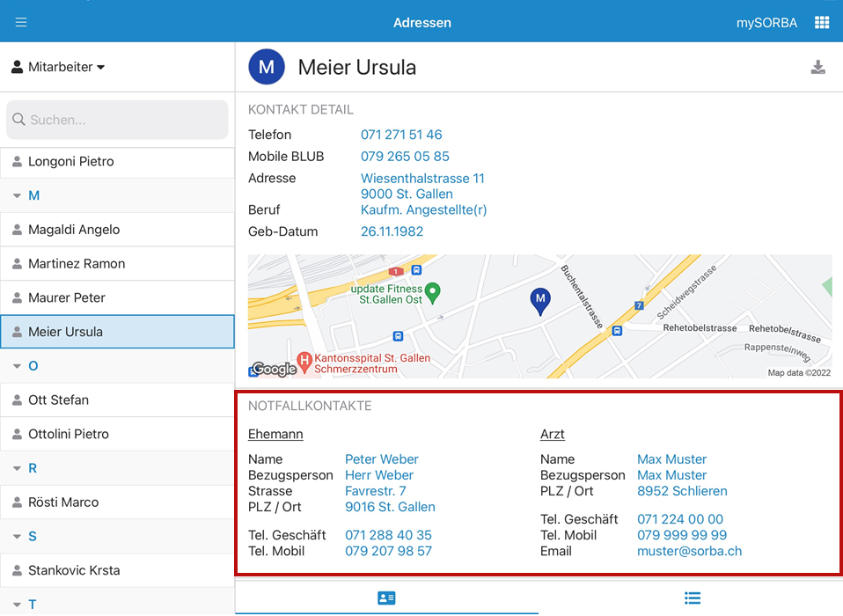Click the update Fitness map marker

pos(432,290)
